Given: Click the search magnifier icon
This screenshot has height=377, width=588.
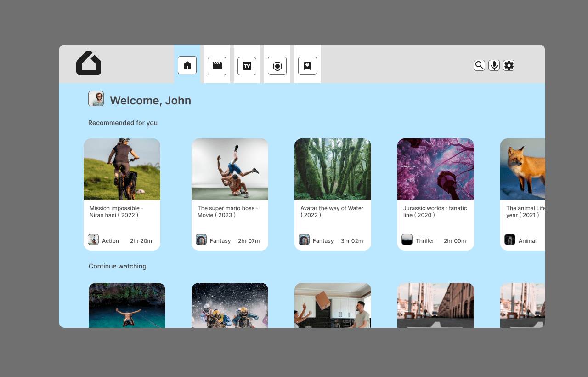Looking at the screenshot, I should tap(479, 65).
